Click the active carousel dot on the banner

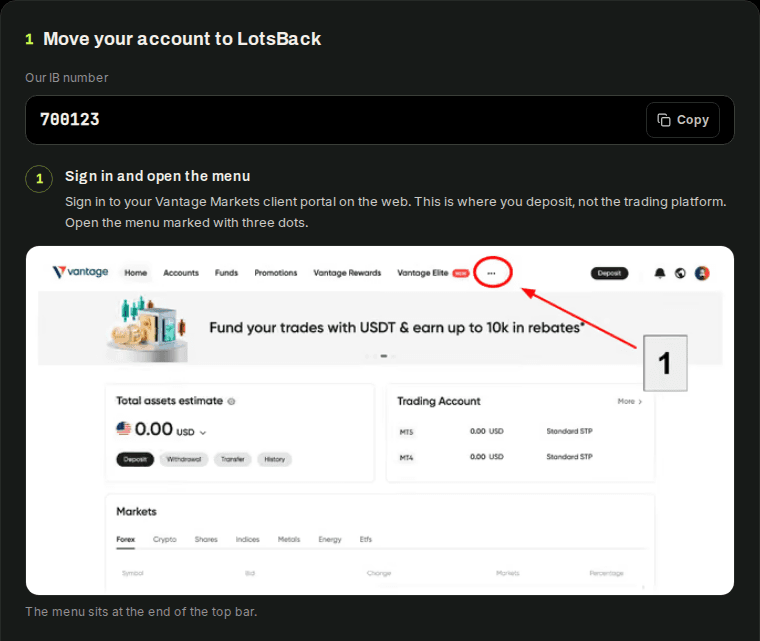[384, 356]
